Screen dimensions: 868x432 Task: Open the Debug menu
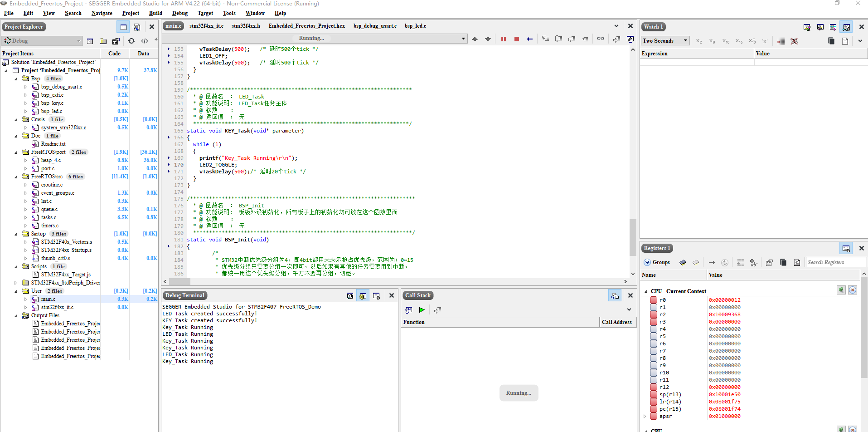click(180, 13)
